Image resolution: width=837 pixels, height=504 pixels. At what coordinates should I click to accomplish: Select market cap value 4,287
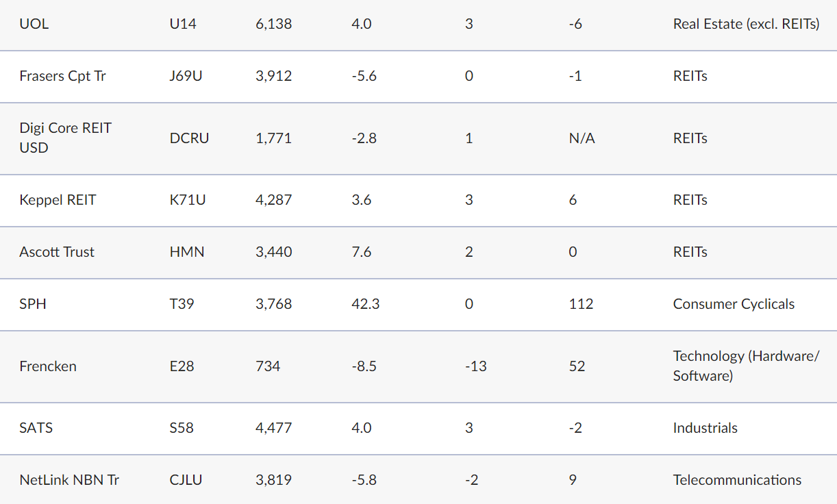[x=273, y=200]
